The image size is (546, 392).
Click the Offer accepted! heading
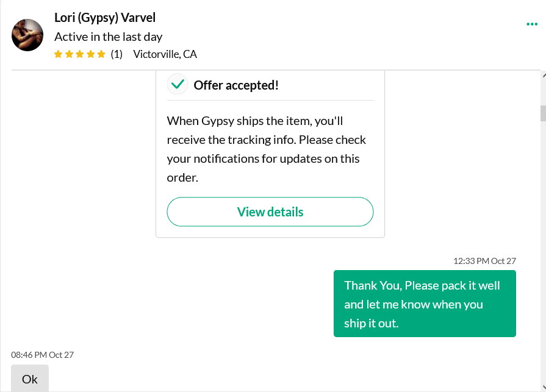[236, 85]
